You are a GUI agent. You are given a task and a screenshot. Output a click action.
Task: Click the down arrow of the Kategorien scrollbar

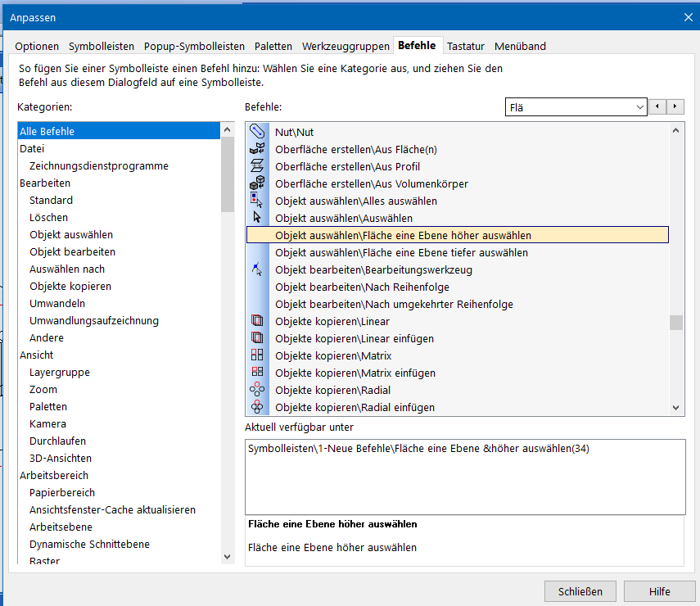click(x=228, y=556)
